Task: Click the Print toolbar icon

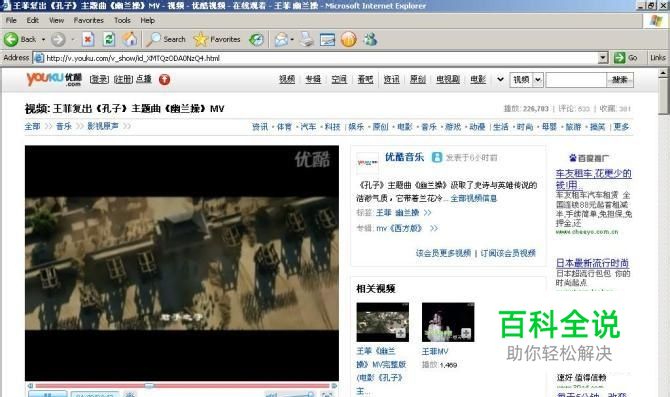Action: (306, 39)
